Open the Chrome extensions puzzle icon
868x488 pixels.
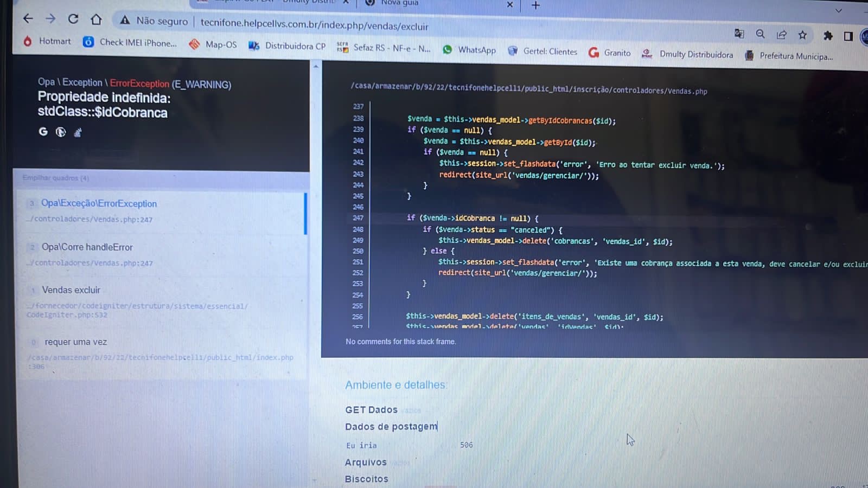pos(827,36)
